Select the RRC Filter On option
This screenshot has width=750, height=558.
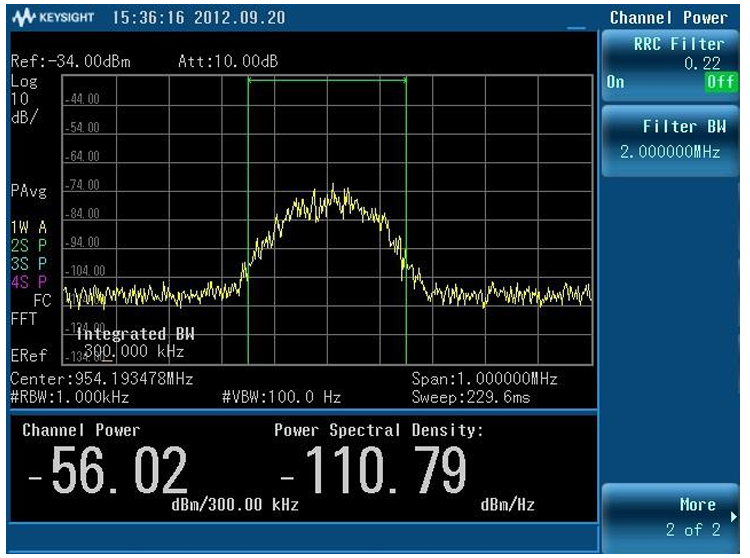click(616, 82)
